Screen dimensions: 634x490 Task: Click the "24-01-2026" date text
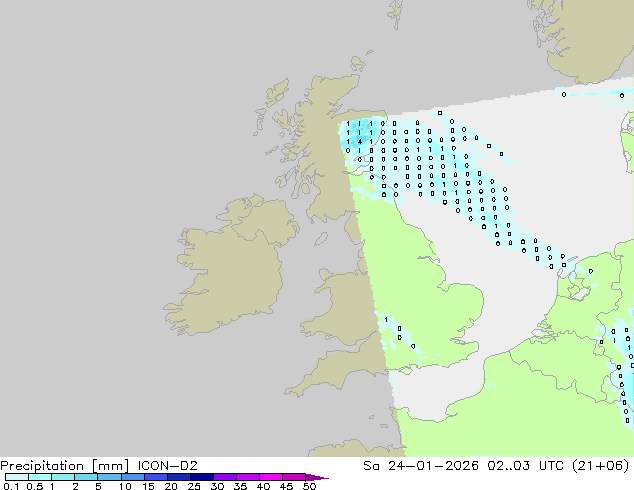click(x=433, y=466)
